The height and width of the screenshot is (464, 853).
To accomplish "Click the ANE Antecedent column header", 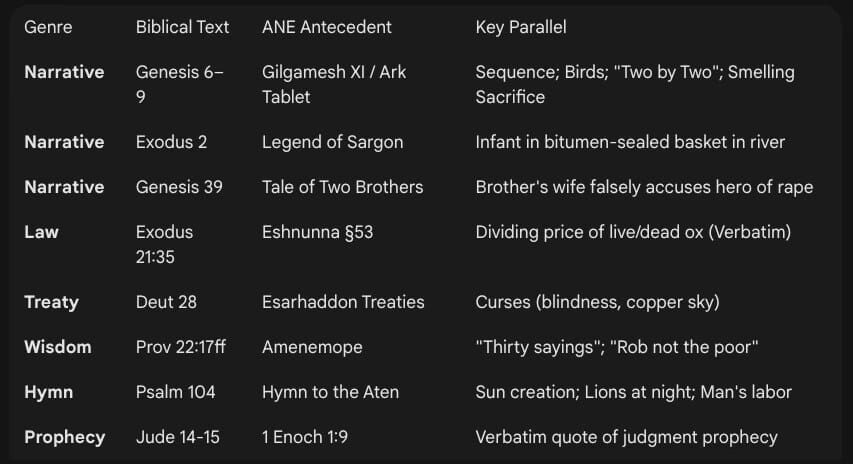I will click(x=326, y=27).
